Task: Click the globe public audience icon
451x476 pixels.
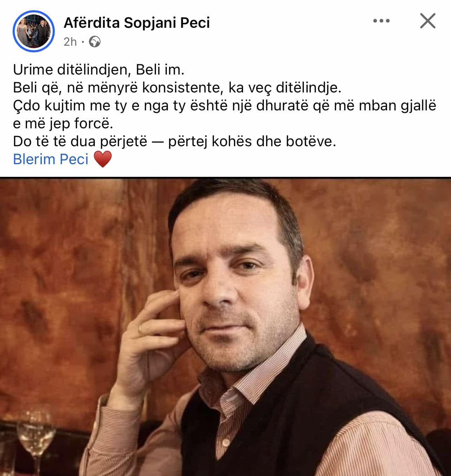Action: point(94,42)
